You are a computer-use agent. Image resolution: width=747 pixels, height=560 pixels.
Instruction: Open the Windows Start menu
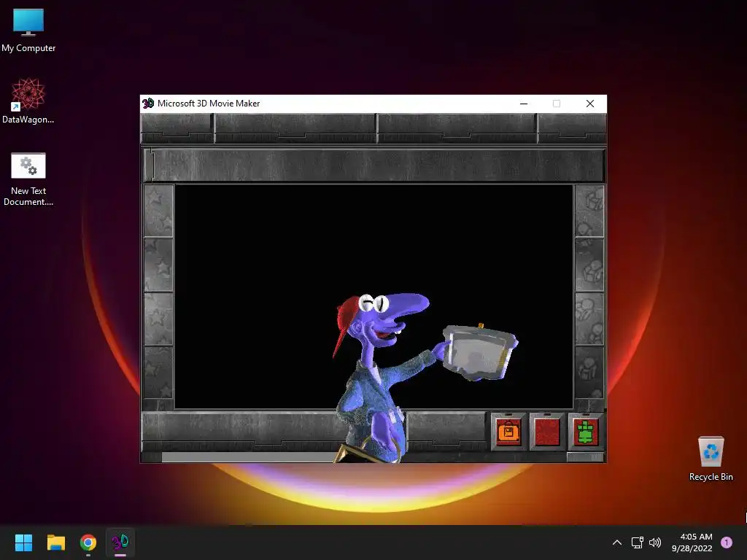point(23,542)
